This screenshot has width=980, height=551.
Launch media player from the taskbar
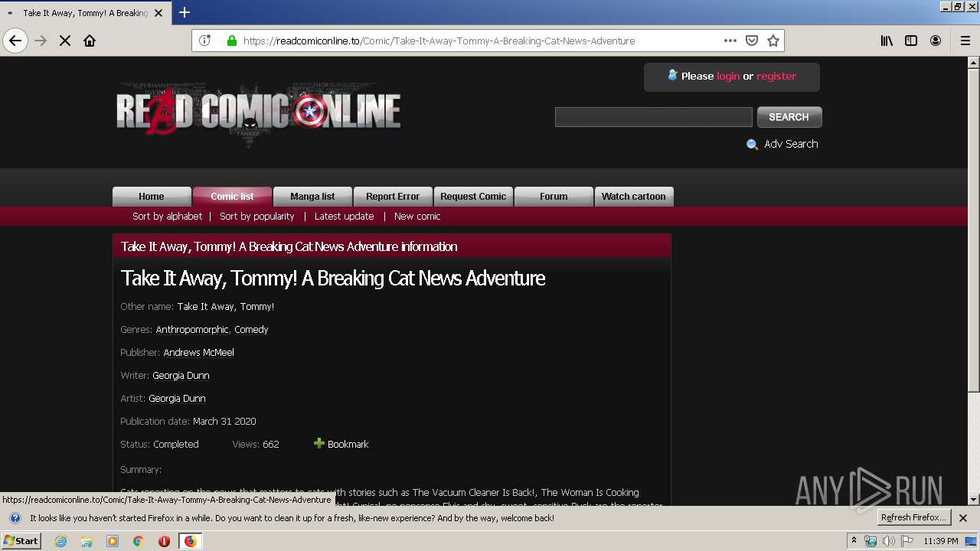point(113,541)
